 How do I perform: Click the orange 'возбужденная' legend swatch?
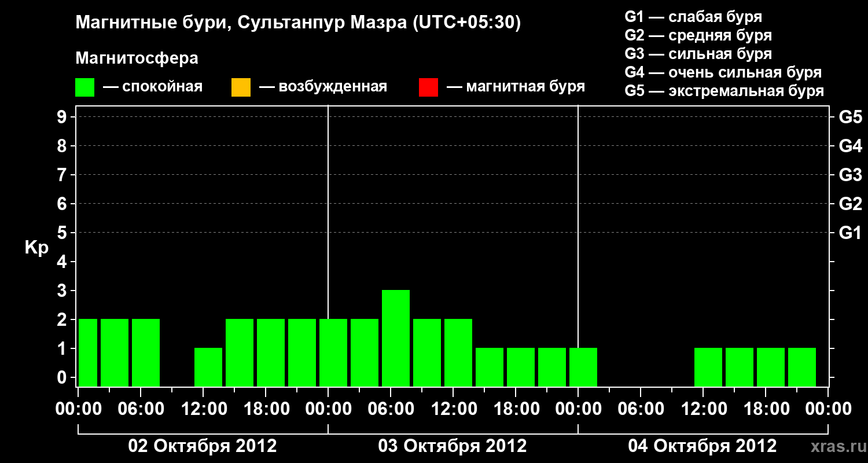(x=241, y=87)
